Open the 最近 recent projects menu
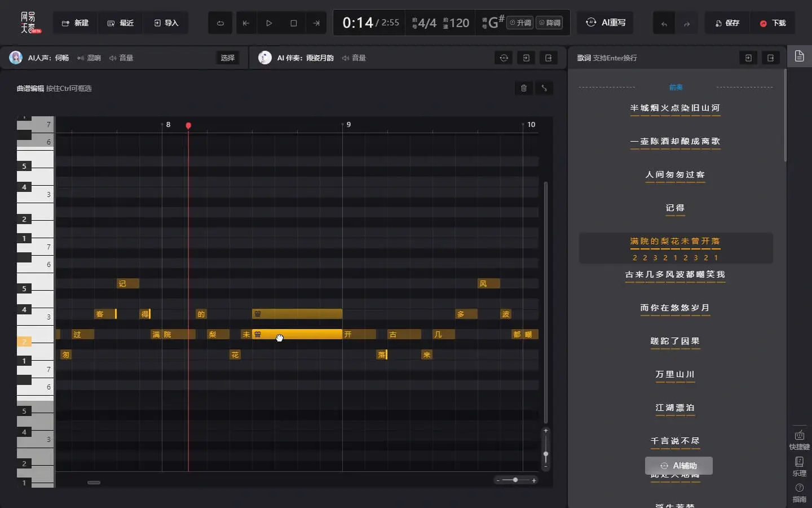This screenshot has height=508, width=812. pos(120,23)
